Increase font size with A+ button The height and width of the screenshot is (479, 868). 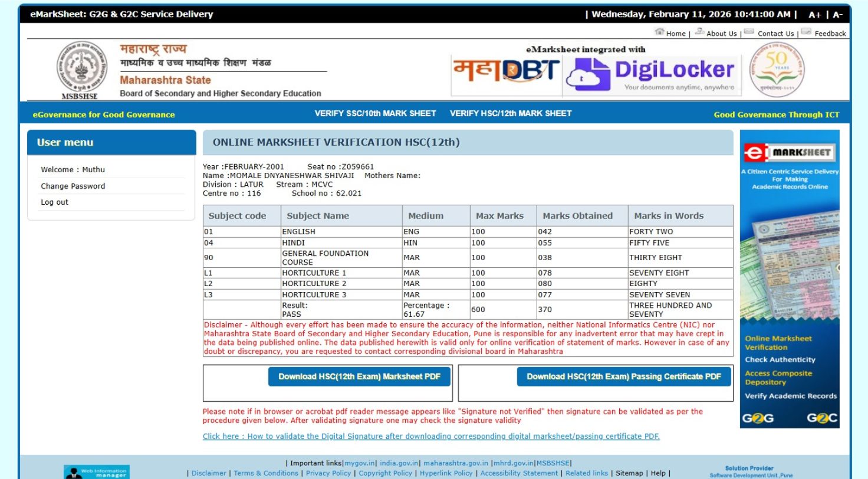pos(815,15)
